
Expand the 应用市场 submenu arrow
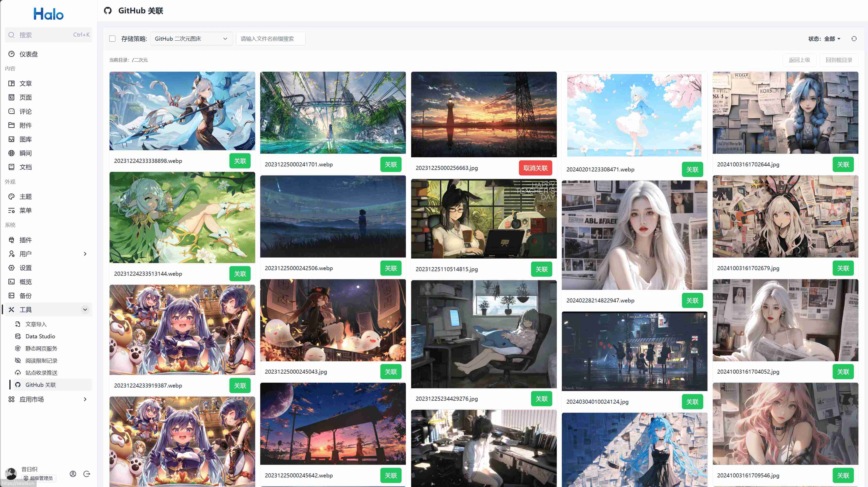tap(85, 399)
